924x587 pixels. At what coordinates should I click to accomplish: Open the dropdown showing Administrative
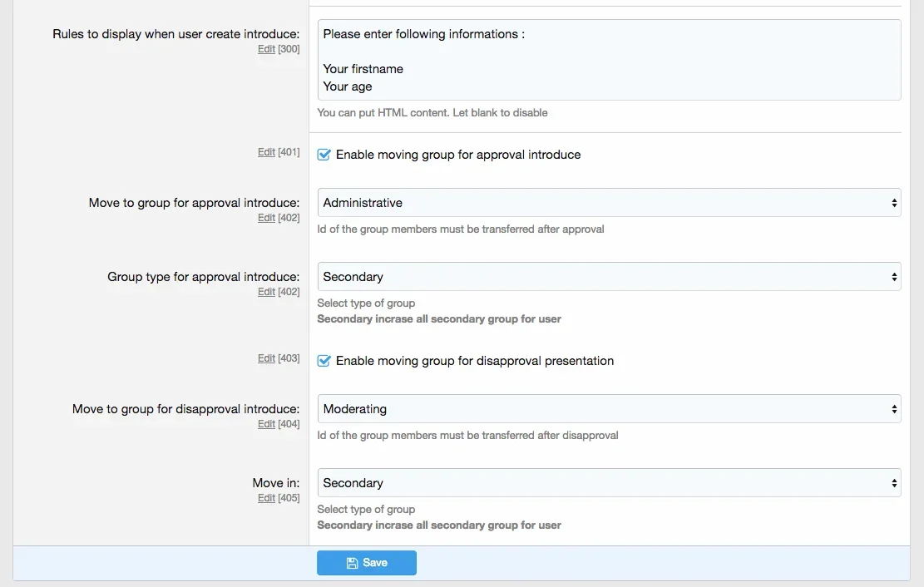pyautogui.click(x=609, y=203)
